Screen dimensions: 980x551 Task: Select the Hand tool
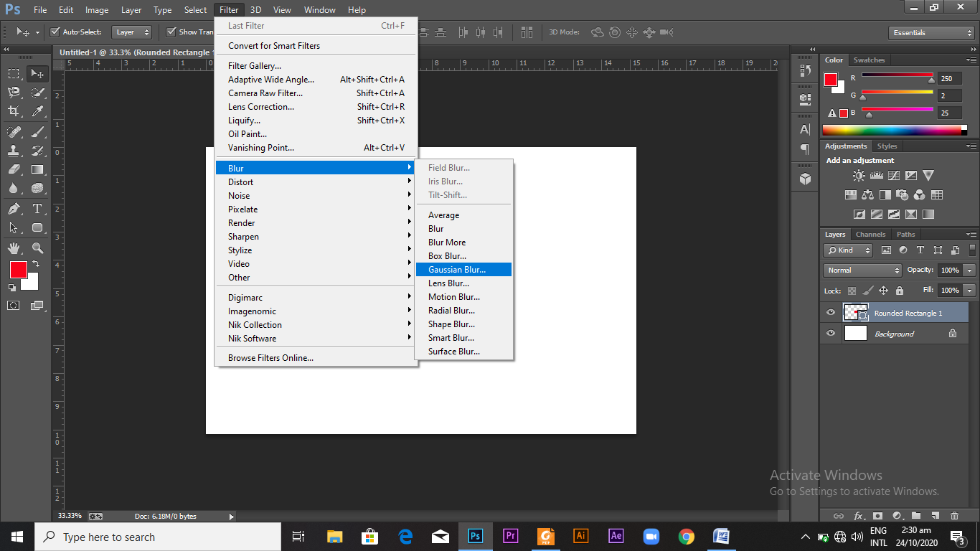coord(14,248)
